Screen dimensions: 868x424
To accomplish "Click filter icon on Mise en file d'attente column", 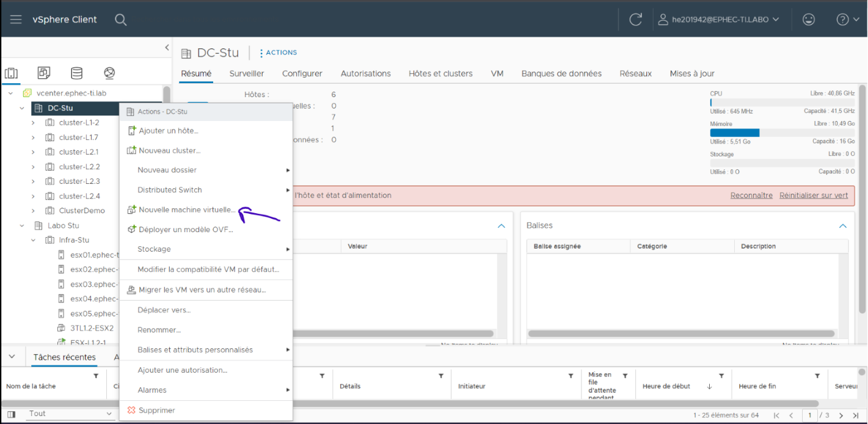I will (x=625, y=376).
